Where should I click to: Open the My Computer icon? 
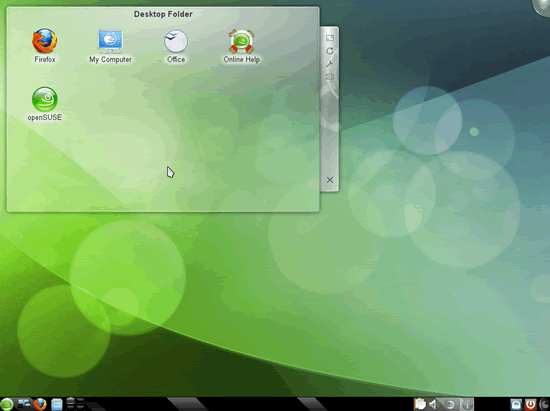click(110, 41)
